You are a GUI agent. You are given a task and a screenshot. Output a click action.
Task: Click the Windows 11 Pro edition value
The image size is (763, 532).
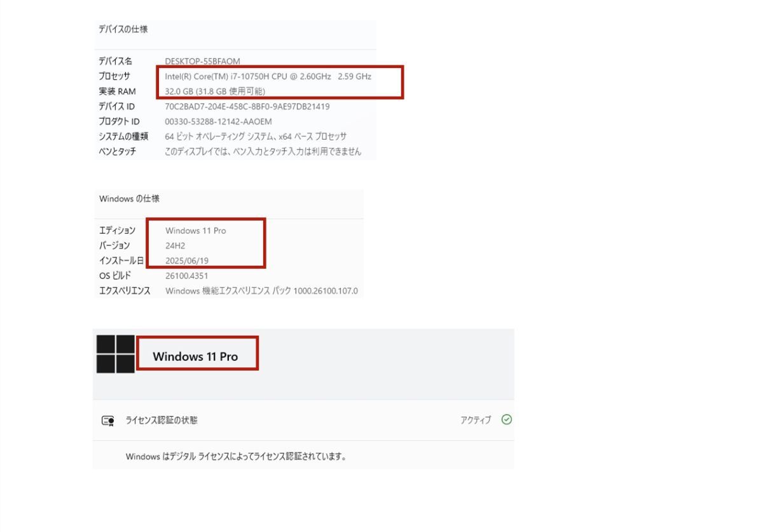coord(195,231)
